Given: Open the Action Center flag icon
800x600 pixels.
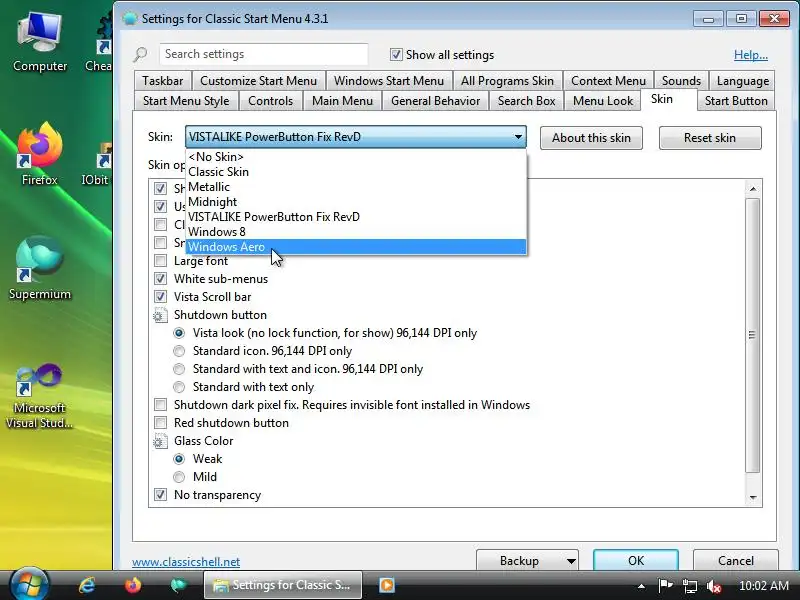Looking at the screenshot, I should tap(665, 585).
